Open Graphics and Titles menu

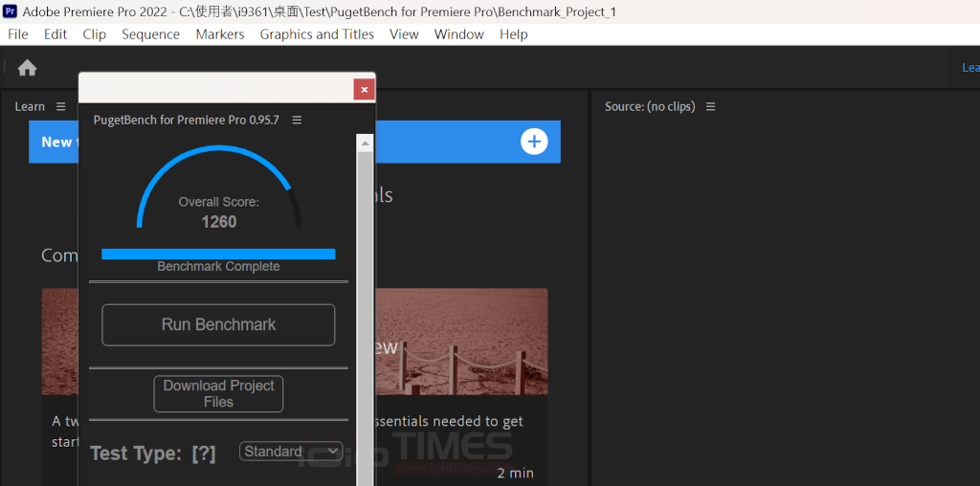(x=317, y=34)
